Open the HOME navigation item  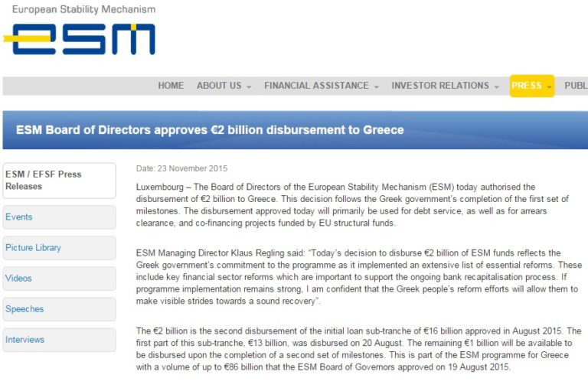[171, 86]
